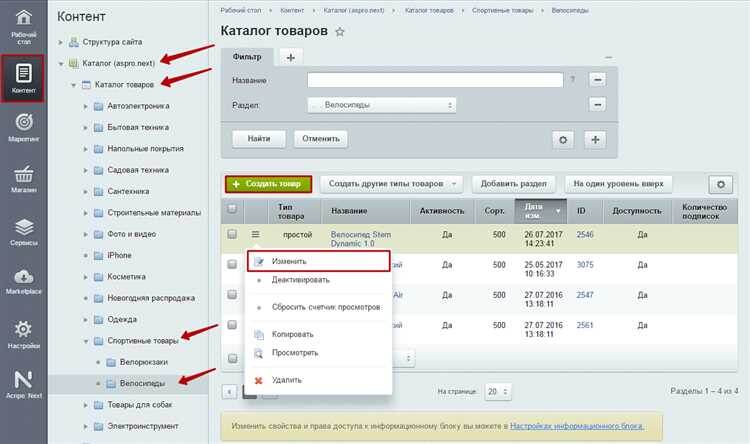Screen dimensions: 750x444
Task: Open the Рабочий стол home icon
Action: 23,17
